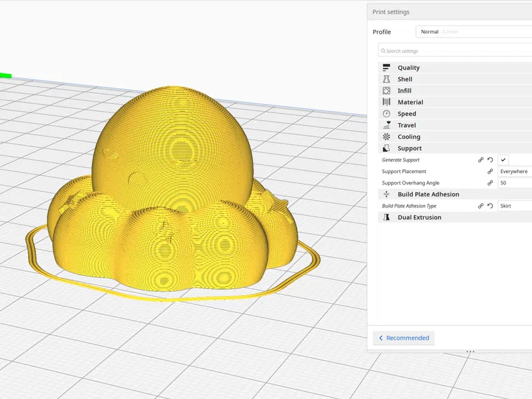The image size is (532, 399).
Task: Expand the Infill settings section
Action: pyautogui.click(x=455, y=91)
